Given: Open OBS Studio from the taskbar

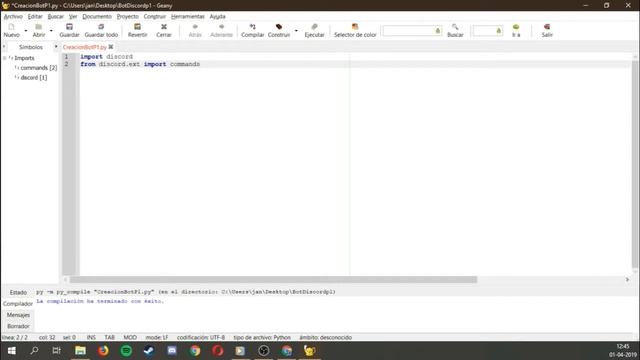Looking at the screenshot, I should (264, 351).
